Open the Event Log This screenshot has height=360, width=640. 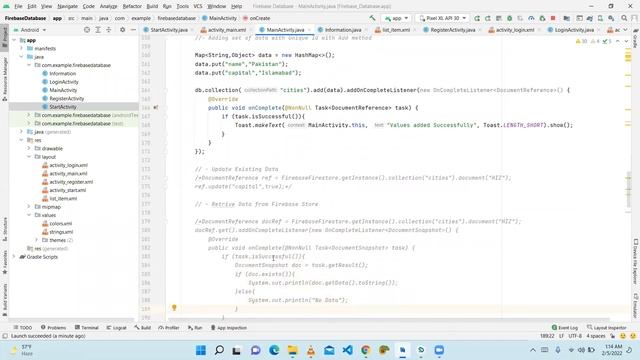coord(564,327)
